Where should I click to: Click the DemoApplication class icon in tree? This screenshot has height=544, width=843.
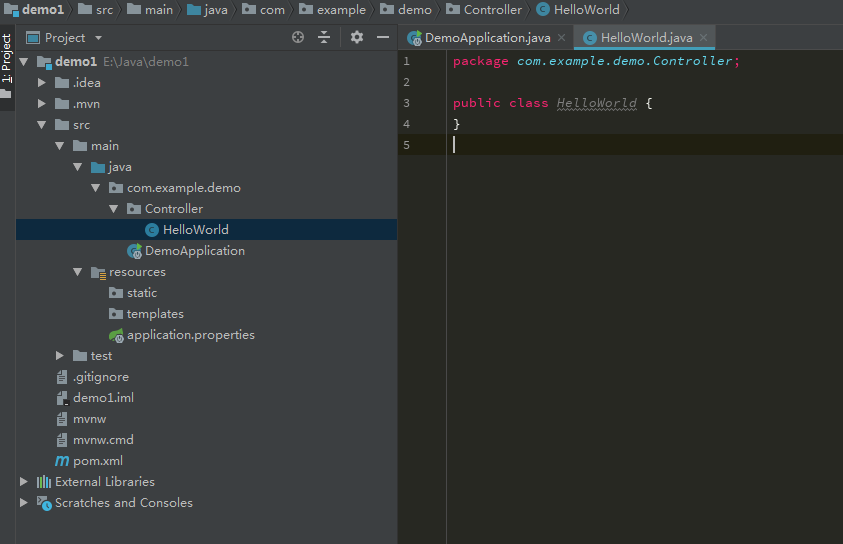pyautogui.click(x=134, y=251)
